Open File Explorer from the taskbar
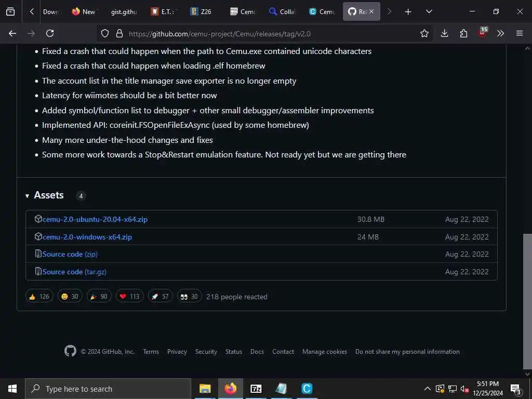The height and width of the screenshot is (399, 532). [205, 389]
